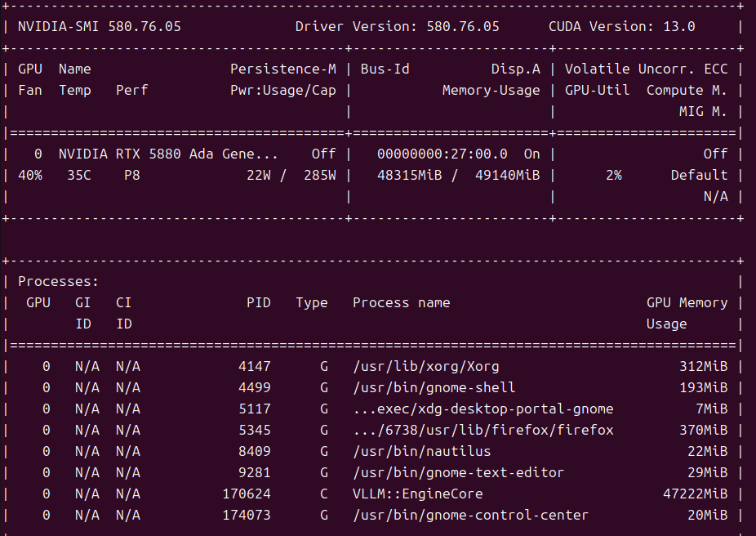Select the NVIDIA-SMI 580.76.05 text
This screenshot has width=756, height=536.
[x=100, y=26]
